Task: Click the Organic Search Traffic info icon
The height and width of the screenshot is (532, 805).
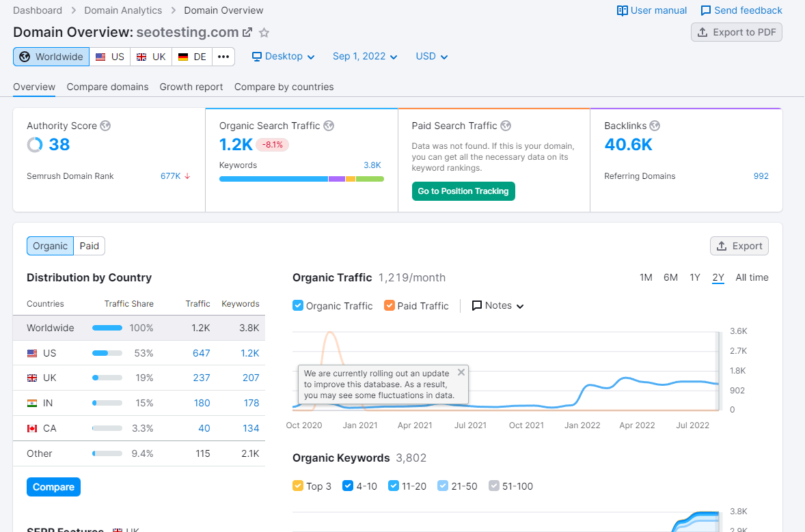Action: pyautogui.click(x=329, y=126)
